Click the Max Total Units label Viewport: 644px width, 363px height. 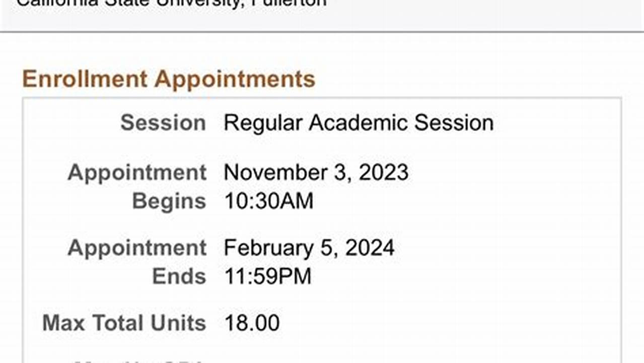click(124, 323)
